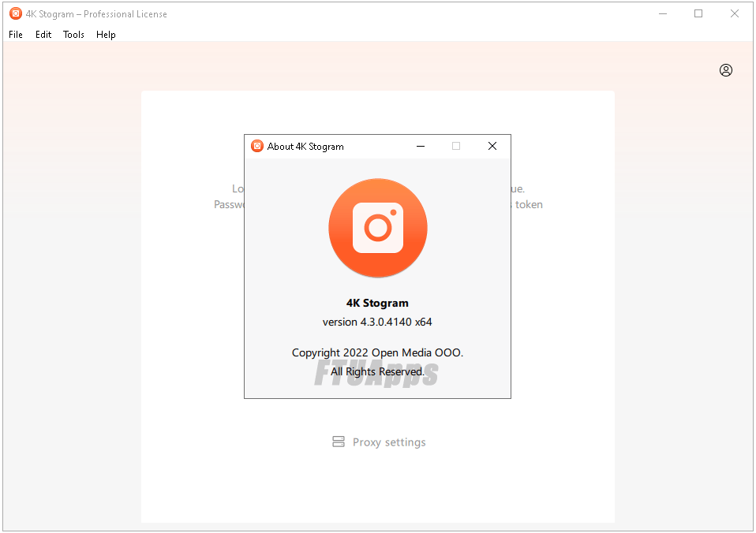Screen dimensions: 756x533
Task: Open Proxy settings link
Action: 389,442
